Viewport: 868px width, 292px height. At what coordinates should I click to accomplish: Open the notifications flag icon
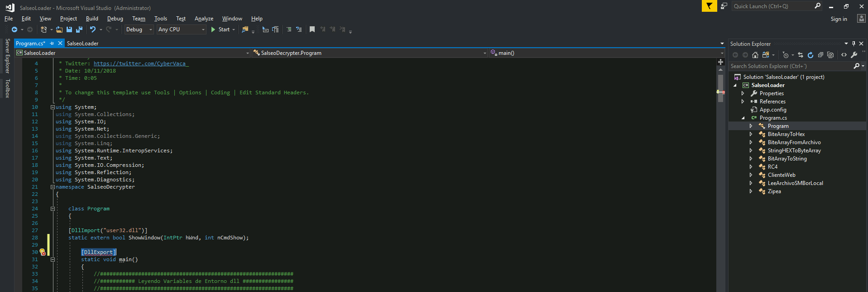click(709, 6)
